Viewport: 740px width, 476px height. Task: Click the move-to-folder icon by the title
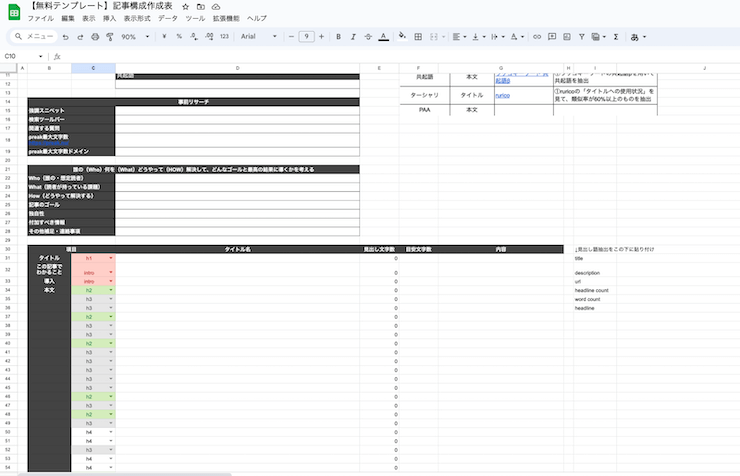click(x=201, y=7)
